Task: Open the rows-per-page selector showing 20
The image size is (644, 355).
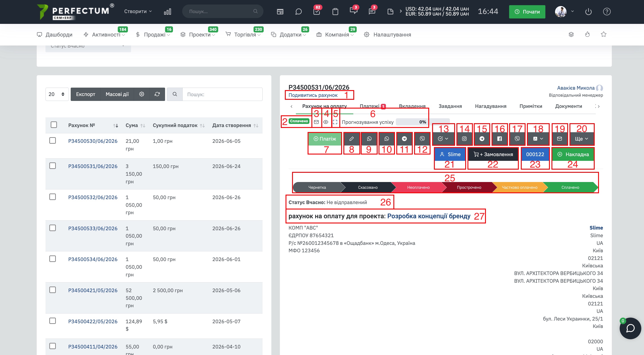Action: pyautogui.click(x=57, y=94)
